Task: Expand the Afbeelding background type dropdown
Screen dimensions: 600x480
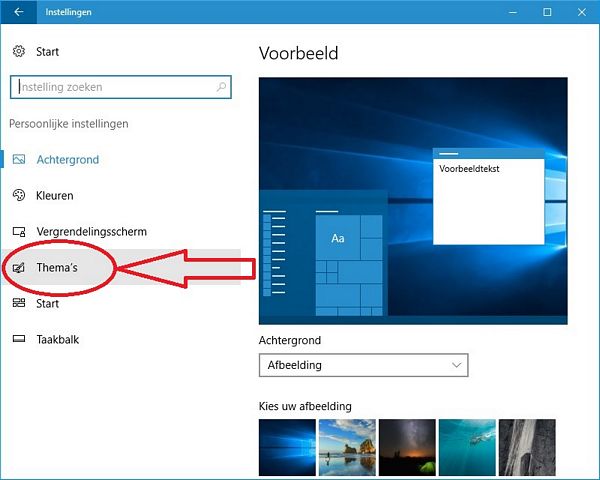Action: (364, 365)
